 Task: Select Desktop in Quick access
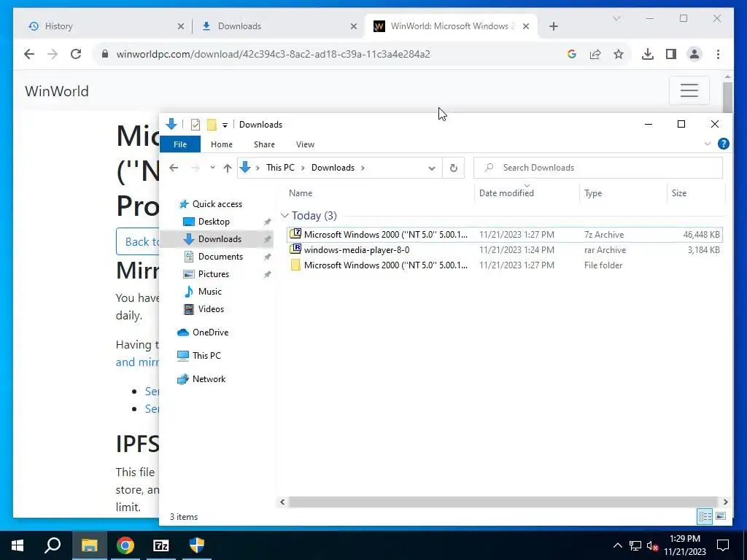tap(214, 222)
